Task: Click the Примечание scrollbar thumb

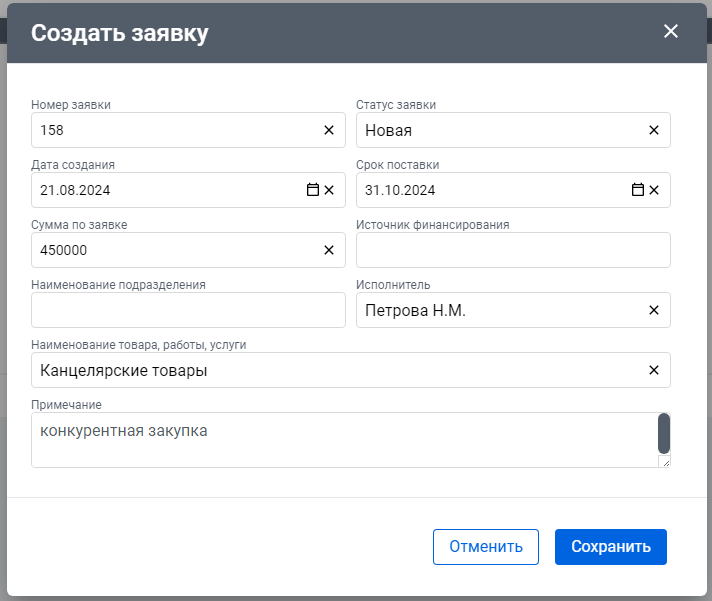Action: coord(664,433)
